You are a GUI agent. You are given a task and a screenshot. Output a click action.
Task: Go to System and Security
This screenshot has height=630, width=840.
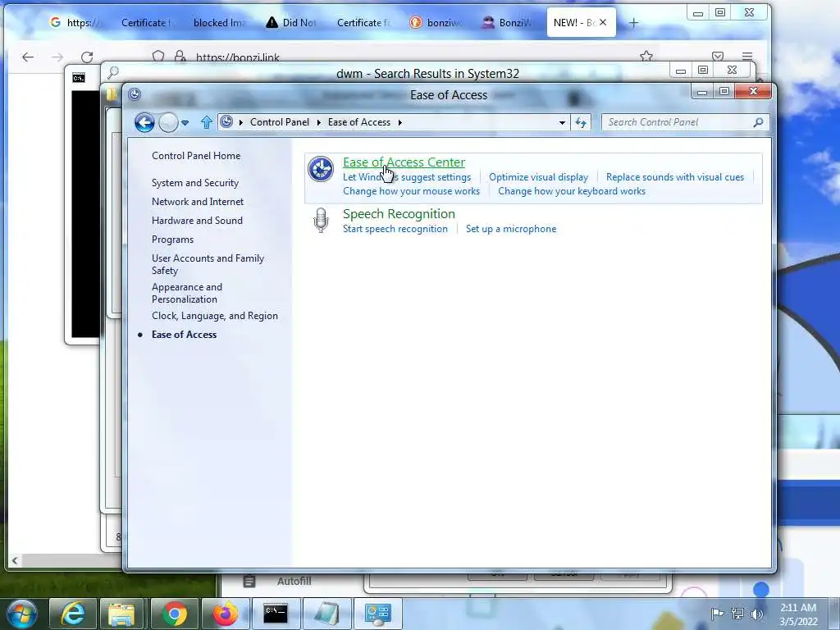tap(195, 183)
